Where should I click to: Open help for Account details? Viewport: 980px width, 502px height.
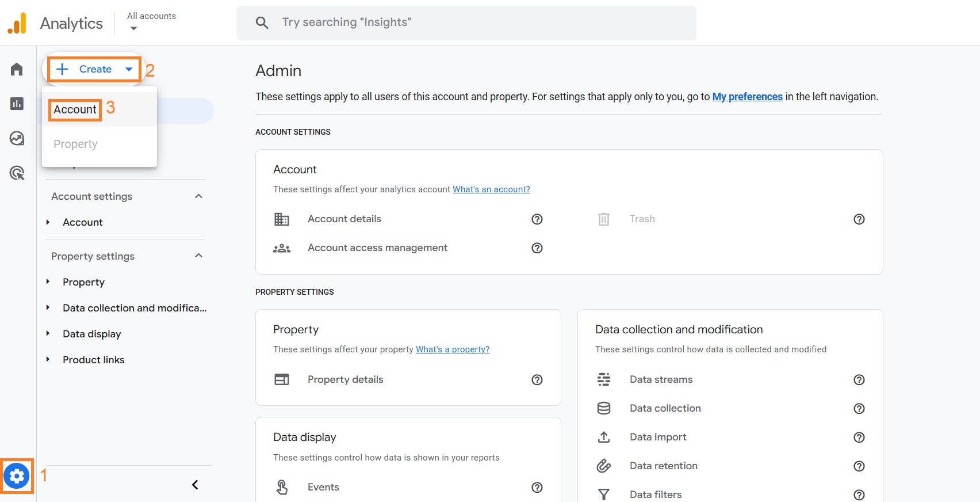(x=537, y=219)
